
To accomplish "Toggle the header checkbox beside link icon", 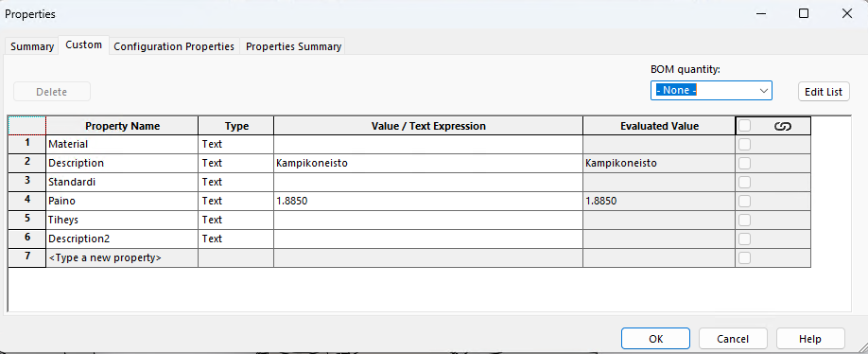I will point(744,126).
